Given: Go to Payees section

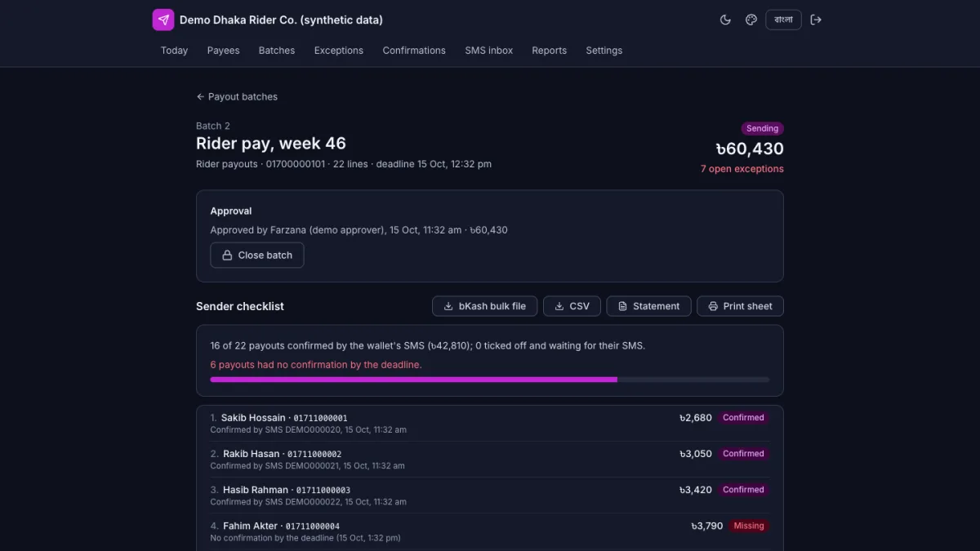Looking at the screenshot, I should (x=223, y=51).
